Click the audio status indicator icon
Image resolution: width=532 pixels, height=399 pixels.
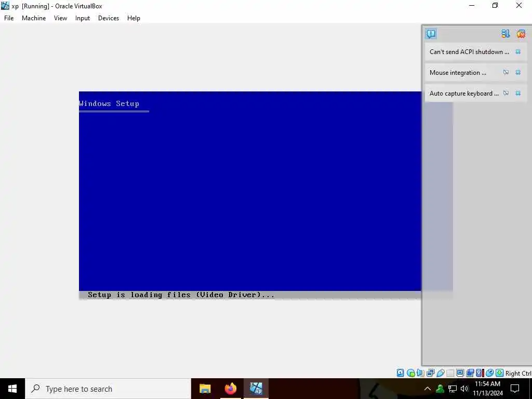point(420,373)
